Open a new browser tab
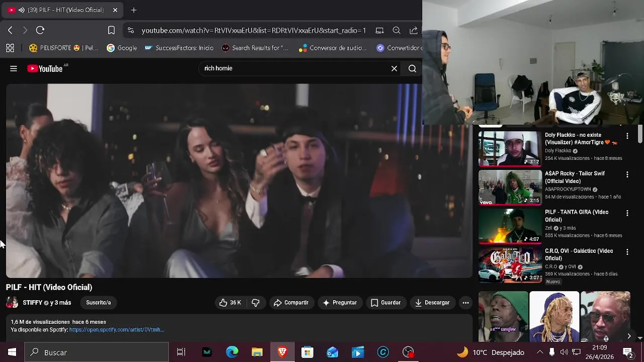644x362 pixels. (133, 10)
